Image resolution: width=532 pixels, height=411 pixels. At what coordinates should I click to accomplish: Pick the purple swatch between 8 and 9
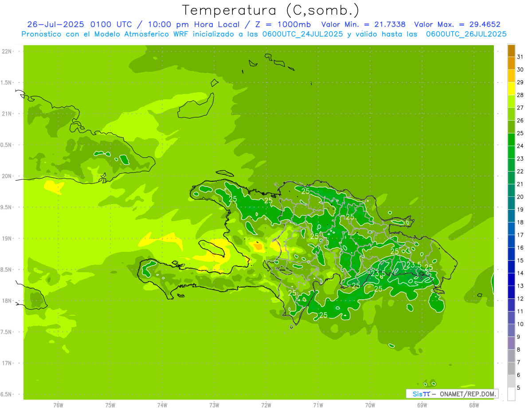(511, 343)
